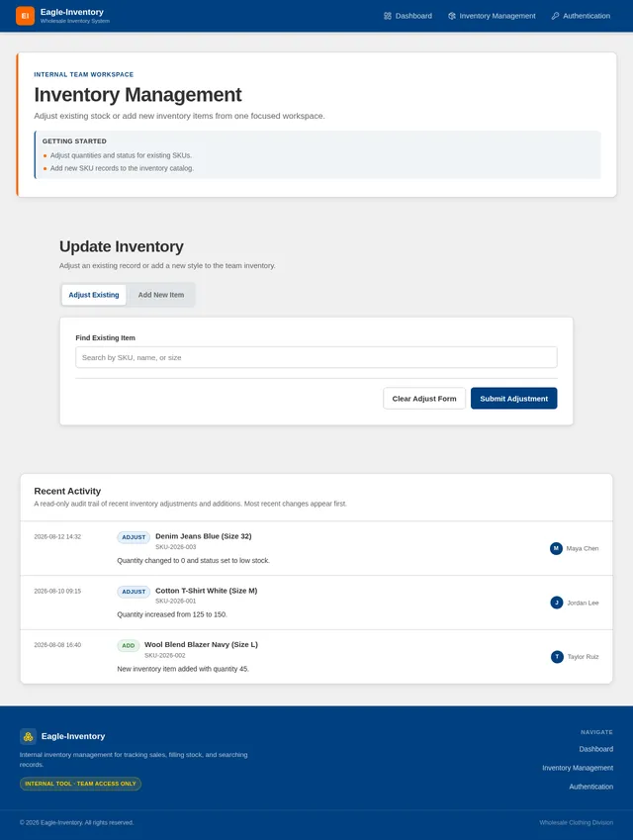Click the Jordan Lee name
Screen dimensions: 633x840
tap(583, 603)
